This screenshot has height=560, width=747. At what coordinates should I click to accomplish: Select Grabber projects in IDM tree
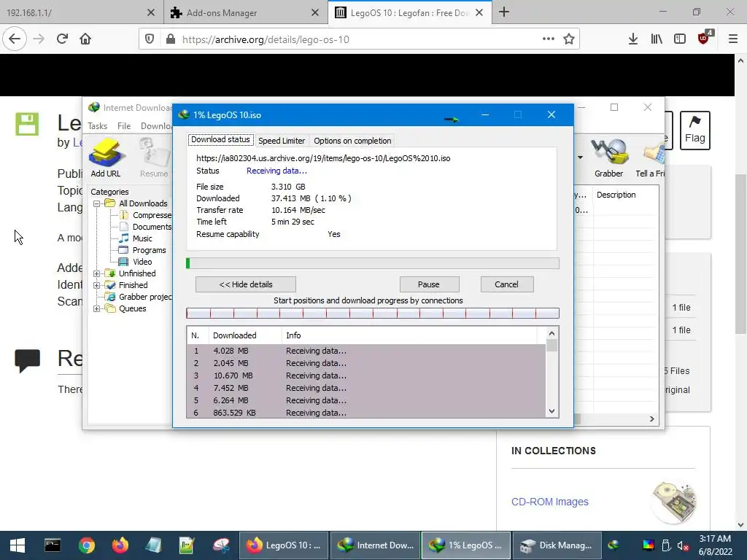pyautogui.click(x=139, y=297)
